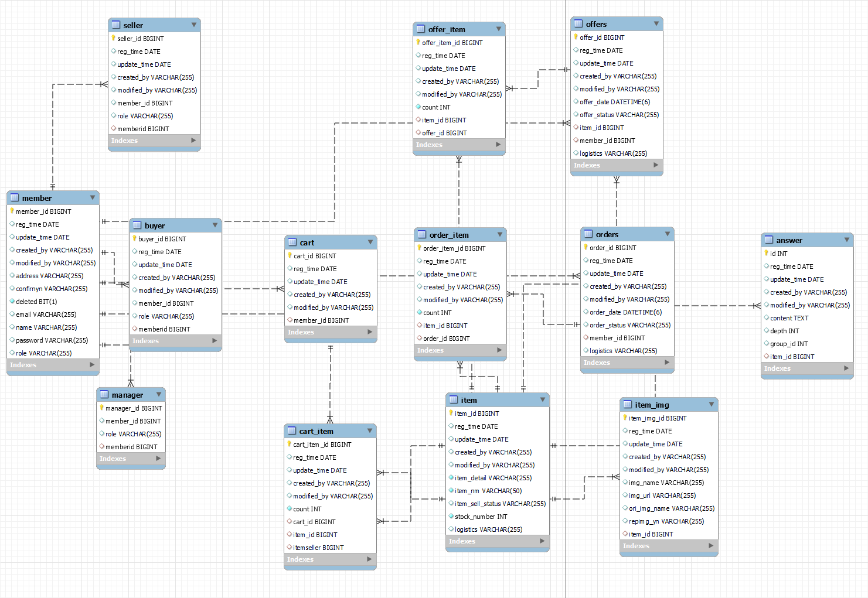Viewport: 868px width, 598px height.
Task: Expand Indexes section of cart table
Action: pyautogui.click(x=370, y=332)
